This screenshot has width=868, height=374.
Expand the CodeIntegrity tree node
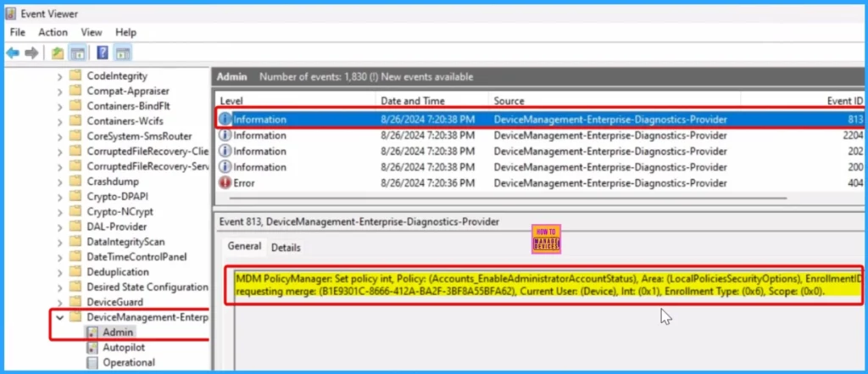coord(60,76)
